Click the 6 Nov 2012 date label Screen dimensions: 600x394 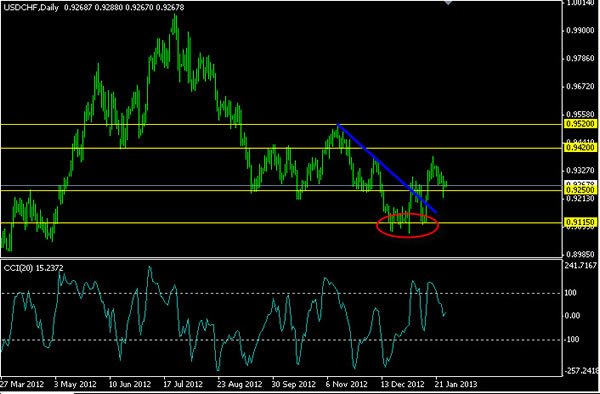coord(346,384)
